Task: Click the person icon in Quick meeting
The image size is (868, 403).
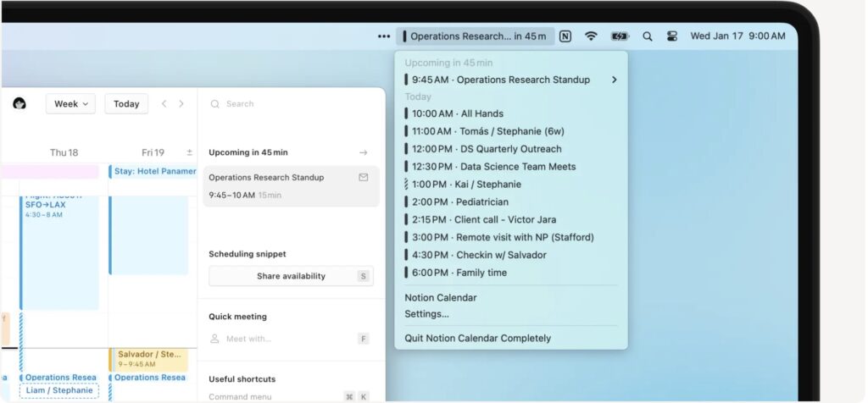Action: click(x=214, y=339)
